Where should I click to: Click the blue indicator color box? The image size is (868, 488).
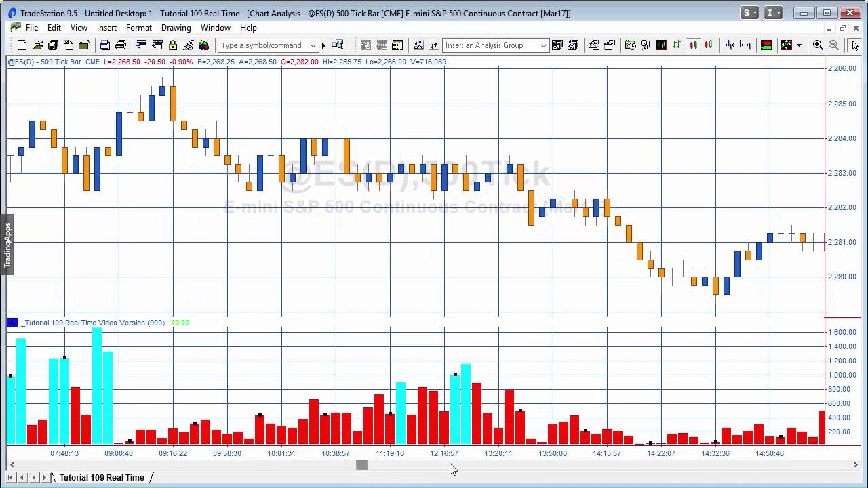tap(12, 323)
